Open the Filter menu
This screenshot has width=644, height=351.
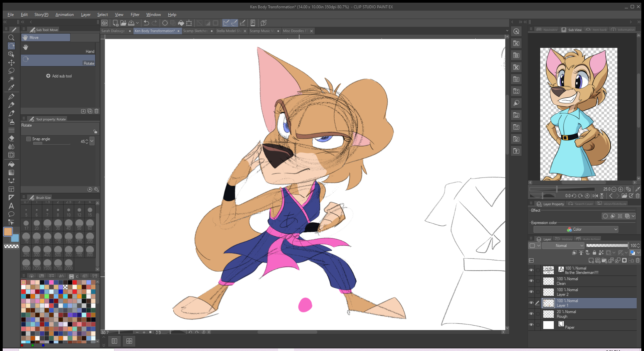[135, 15]
